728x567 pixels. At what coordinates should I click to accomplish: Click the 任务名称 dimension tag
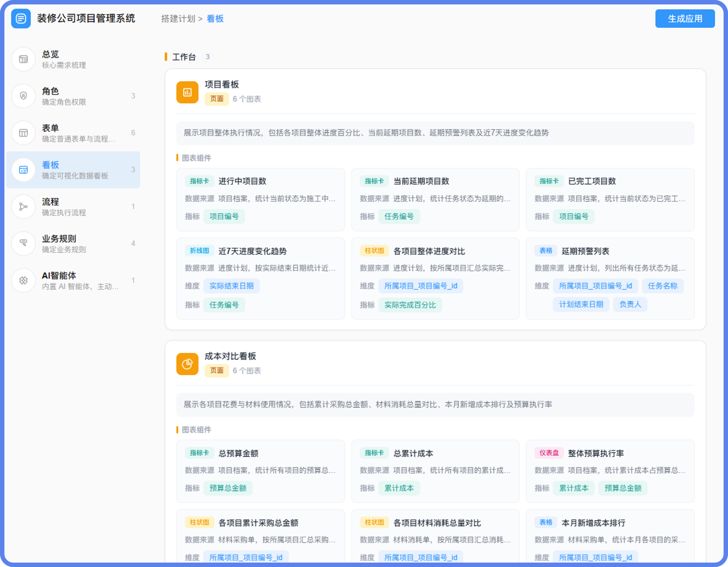(662, 286)
